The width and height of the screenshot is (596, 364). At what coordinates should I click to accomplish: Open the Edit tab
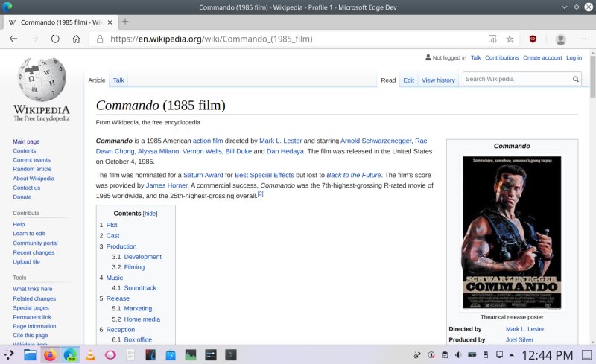408,80
